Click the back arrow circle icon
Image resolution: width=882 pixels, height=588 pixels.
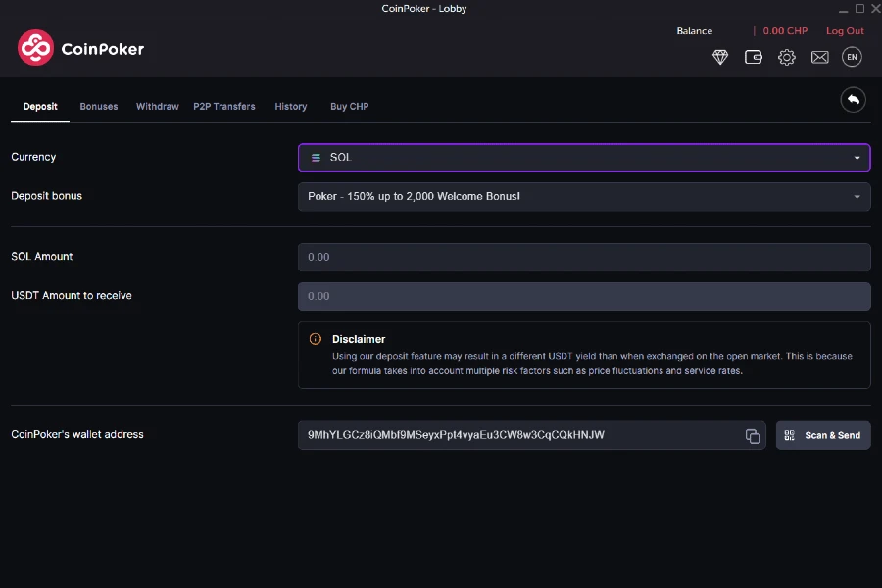point(853,99)
